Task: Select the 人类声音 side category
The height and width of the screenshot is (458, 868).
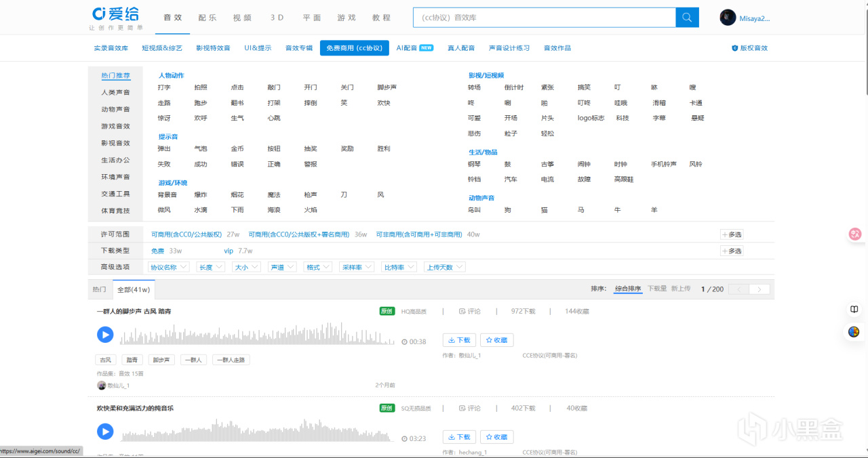Action: (x=115, y=92)
